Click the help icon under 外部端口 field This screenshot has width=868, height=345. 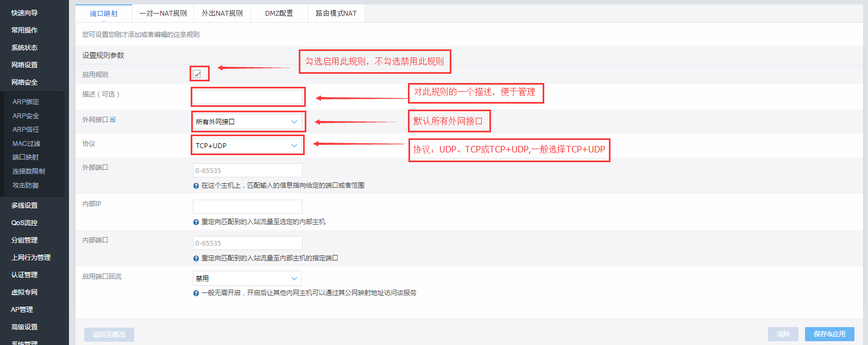196,186
